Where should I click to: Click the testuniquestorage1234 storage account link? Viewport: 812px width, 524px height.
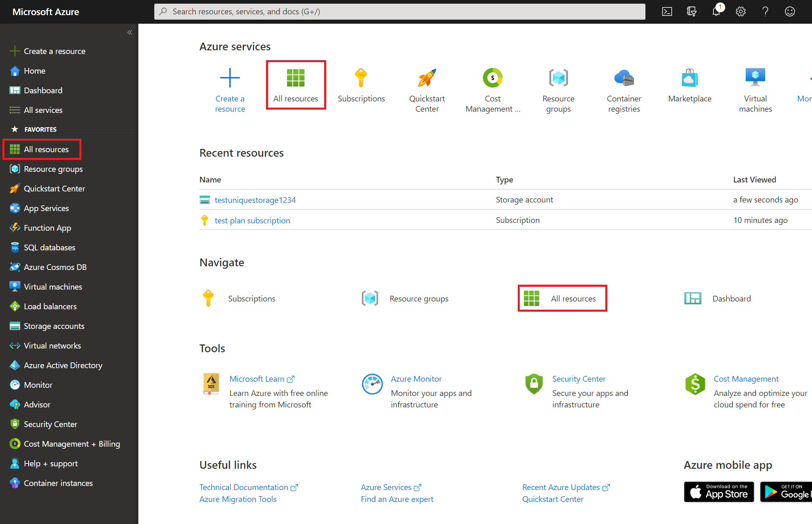pyautogui.click(x=255, y=200)
